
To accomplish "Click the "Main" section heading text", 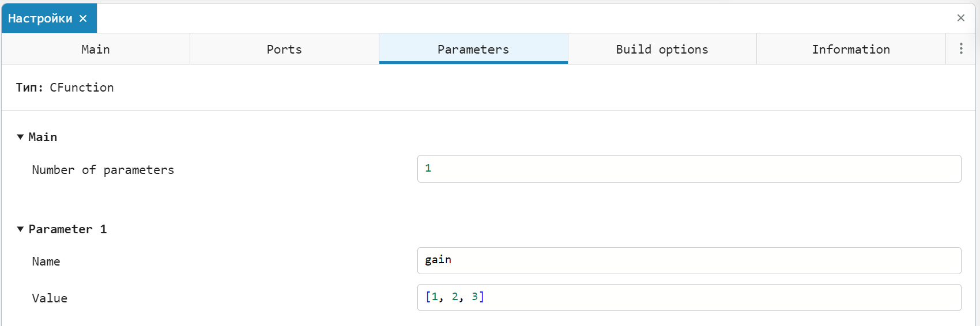I will 43,137.
